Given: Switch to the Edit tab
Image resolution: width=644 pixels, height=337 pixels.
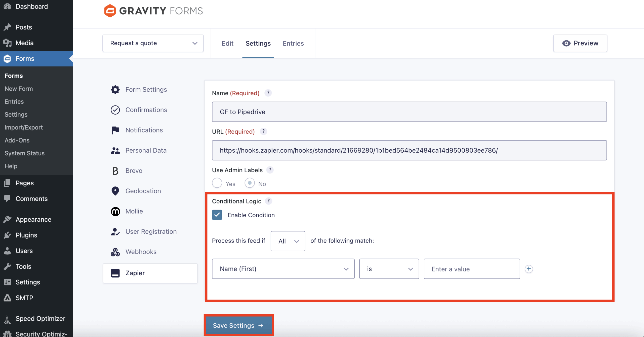Looking at the screenshot, I should pyautogui.click(x=227, y=43).
